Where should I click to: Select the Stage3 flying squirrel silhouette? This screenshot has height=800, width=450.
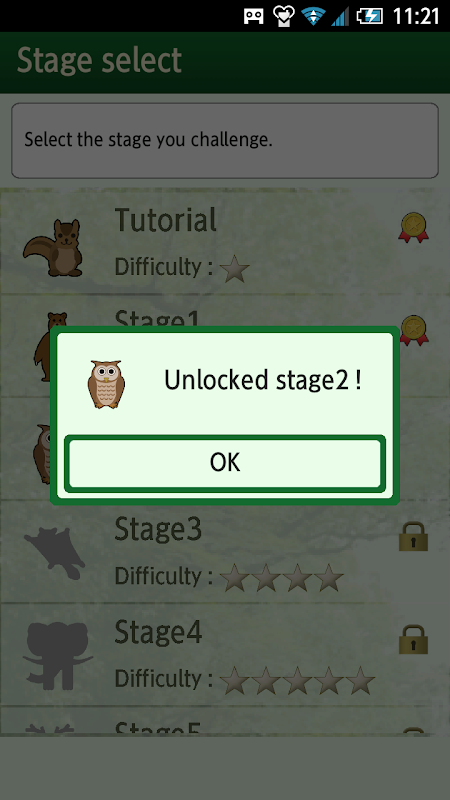[x=55, y=553]
